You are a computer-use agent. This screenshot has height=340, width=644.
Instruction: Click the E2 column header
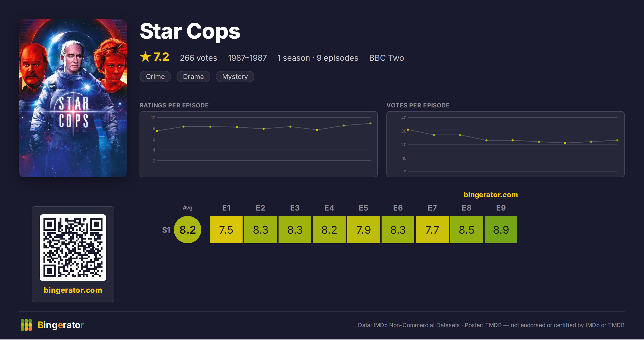(261, 208)
